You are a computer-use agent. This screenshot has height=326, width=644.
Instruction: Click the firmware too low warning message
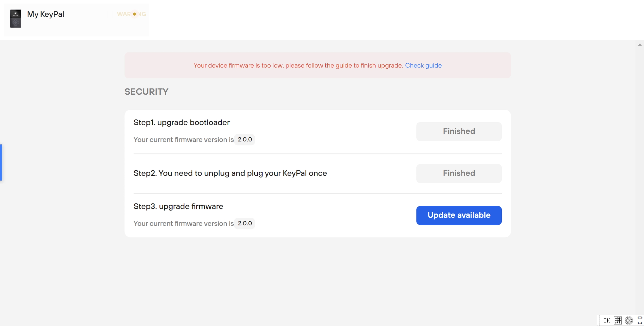click(298, 65)
